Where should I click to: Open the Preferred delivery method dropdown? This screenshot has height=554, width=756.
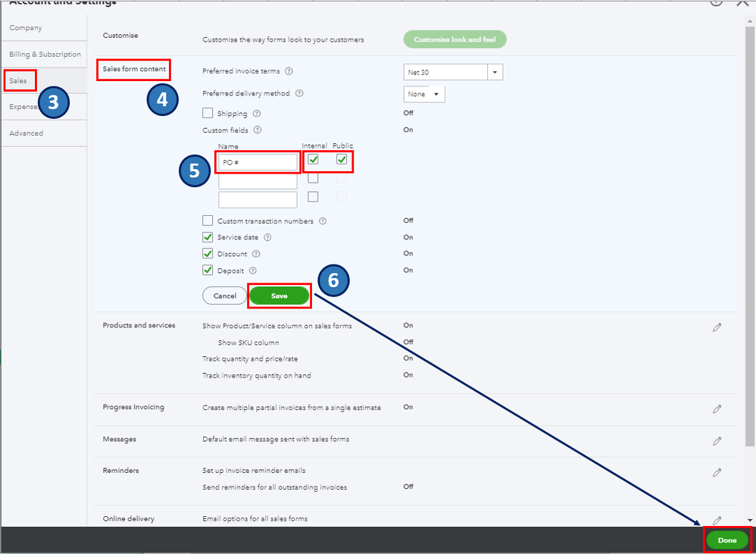click(x=423, y=94)
